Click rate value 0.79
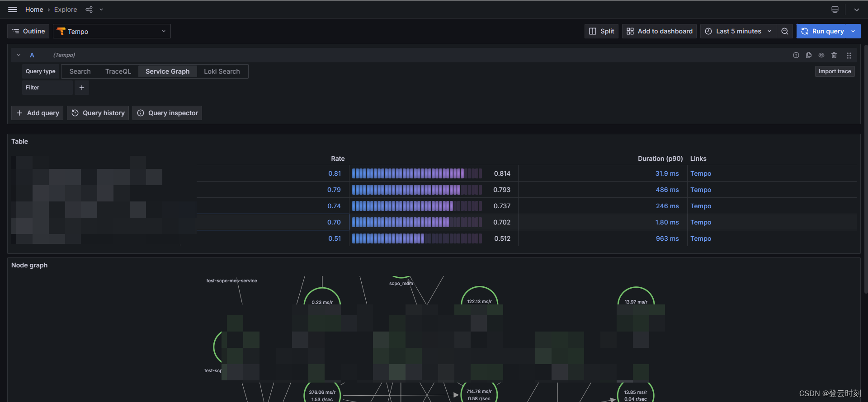The height and width of the screenshot is (402, 868). (x=334, y=190)
